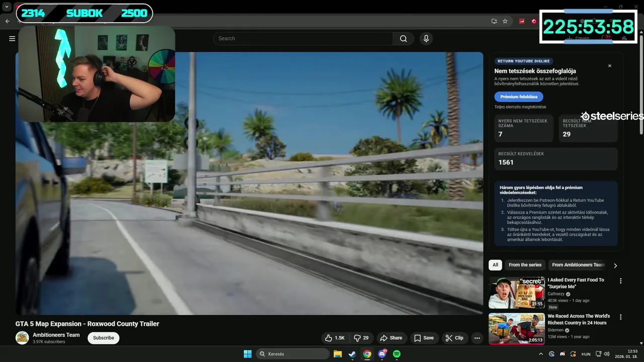Open red circular browser extension icon
The image size is (644, 362).
534,21
